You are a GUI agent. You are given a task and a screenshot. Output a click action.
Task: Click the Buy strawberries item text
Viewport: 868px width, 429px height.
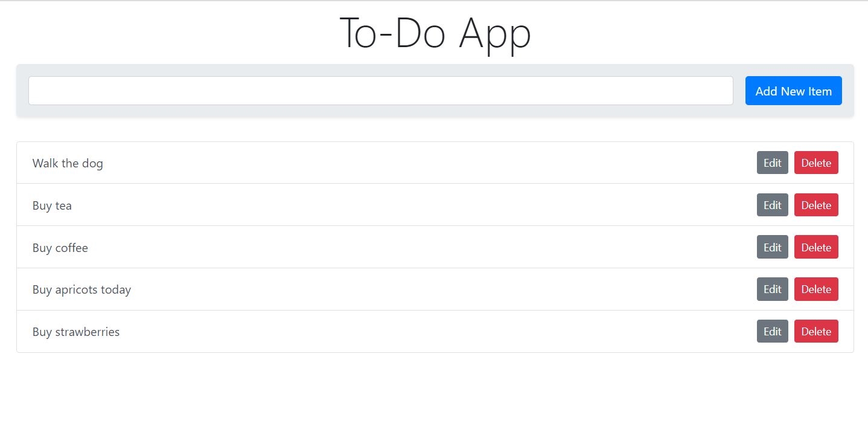tap(76, 332)
